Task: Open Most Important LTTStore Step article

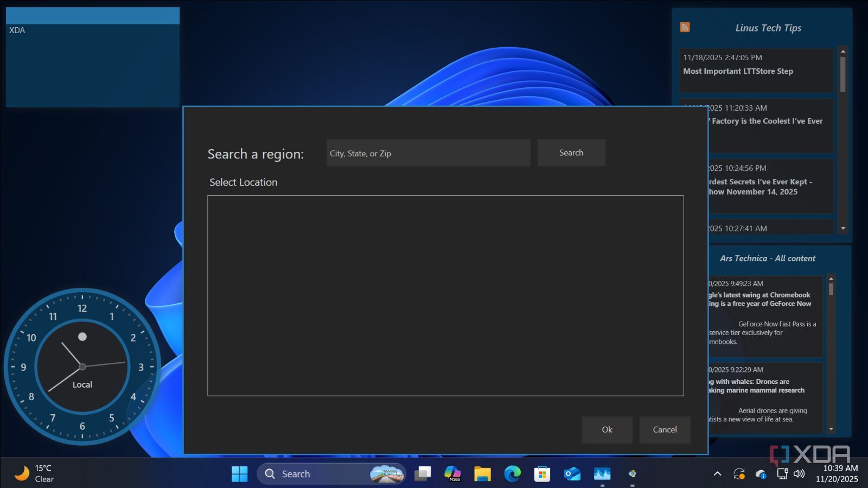Action: pyautogui.click(x=738, y=71)
